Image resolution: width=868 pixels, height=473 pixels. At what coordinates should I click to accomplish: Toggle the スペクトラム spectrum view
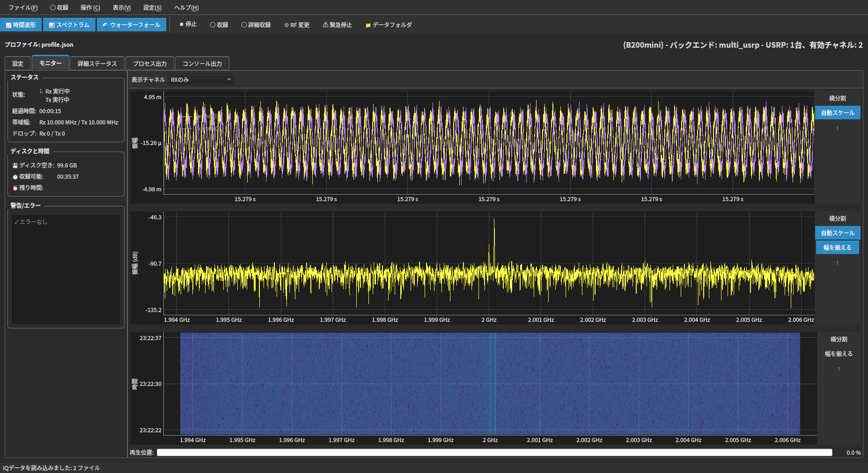coord(69,25)
